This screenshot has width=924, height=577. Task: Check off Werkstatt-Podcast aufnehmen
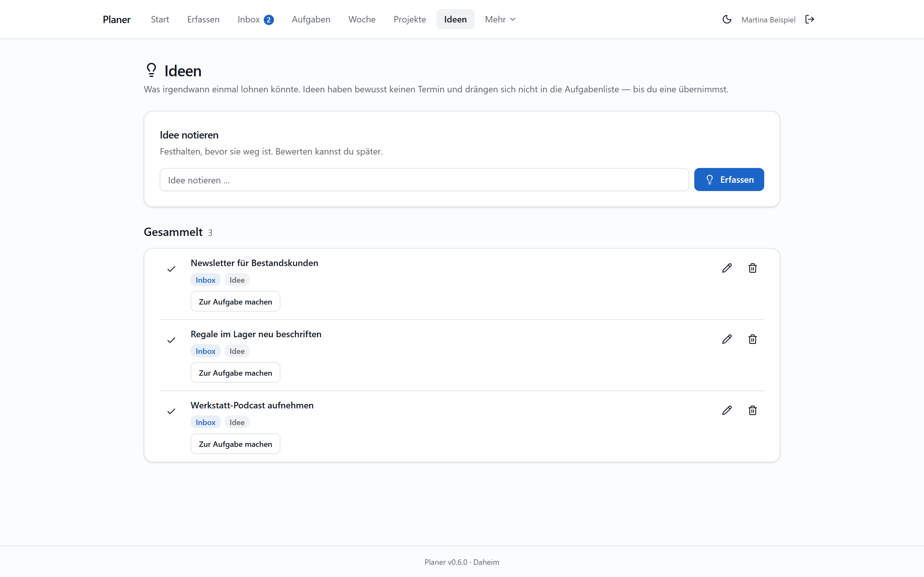[x=171, y=411]
